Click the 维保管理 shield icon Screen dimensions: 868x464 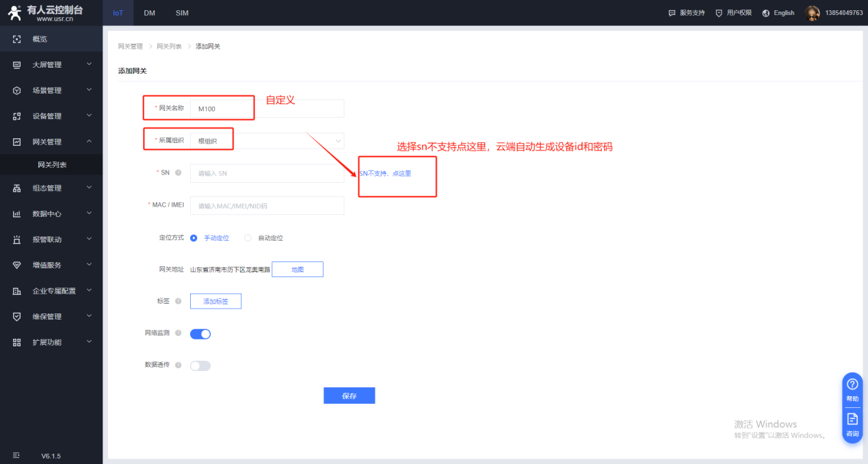17,316
